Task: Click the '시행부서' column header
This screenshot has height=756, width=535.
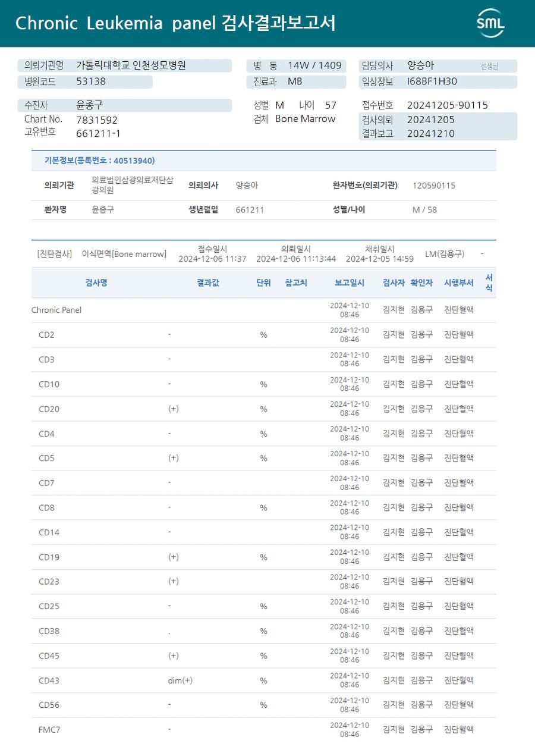Action: point(459,283)
